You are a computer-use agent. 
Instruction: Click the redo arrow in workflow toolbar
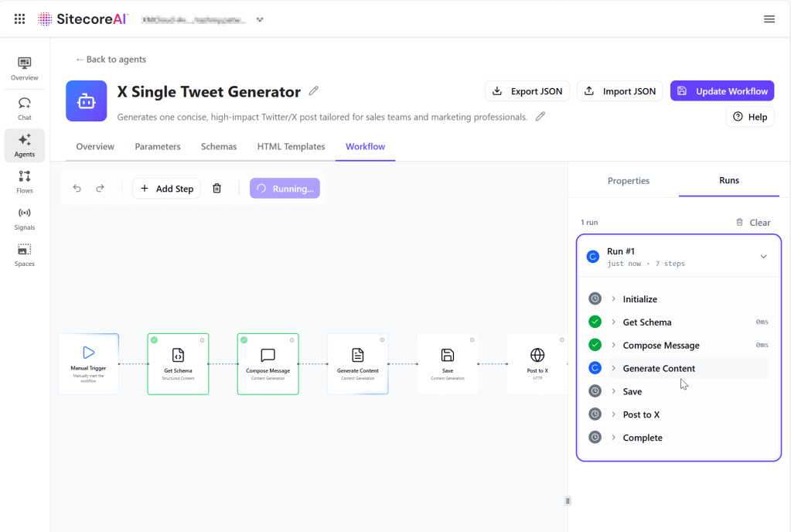[x=100, y=189]
